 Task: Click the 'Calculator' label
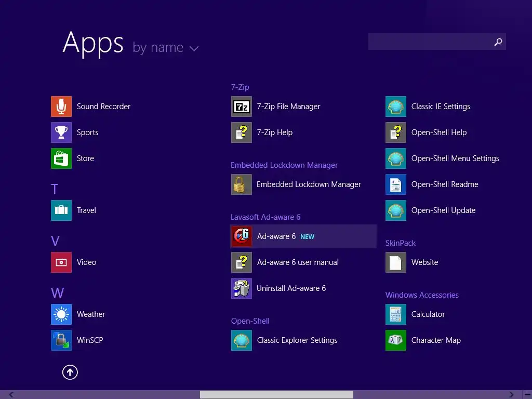(428, 314)
